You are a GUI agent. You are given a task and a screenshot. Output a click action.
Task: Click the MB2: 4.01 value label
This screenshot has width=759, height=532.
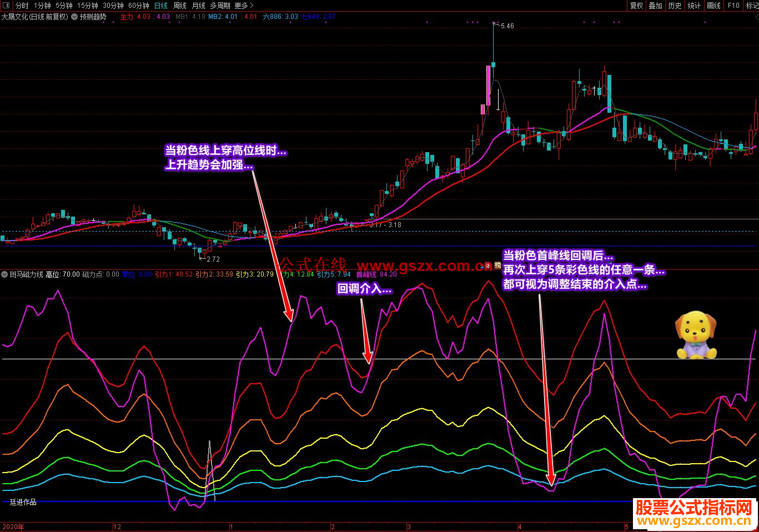point(223,17)
